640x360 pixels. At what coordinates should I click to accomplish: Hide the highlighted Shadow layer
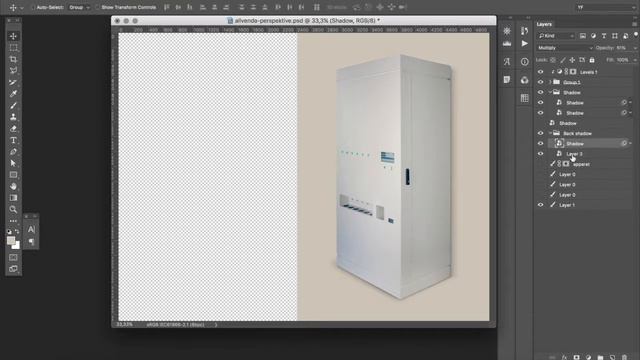tap(540, 143)
